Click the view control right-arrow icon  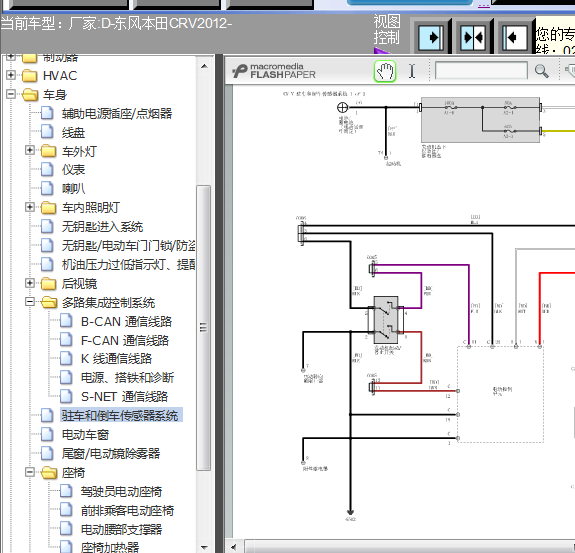pos(430,37)
